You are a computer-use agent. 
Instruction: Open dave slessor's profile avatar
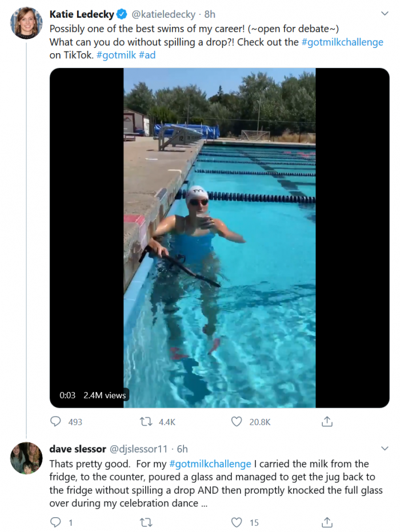(x=26, y=458)
